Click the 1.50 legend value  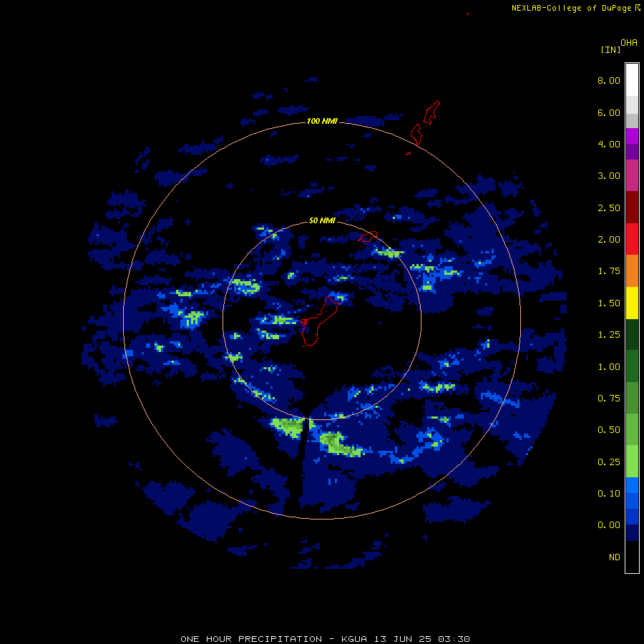(609, 303)
